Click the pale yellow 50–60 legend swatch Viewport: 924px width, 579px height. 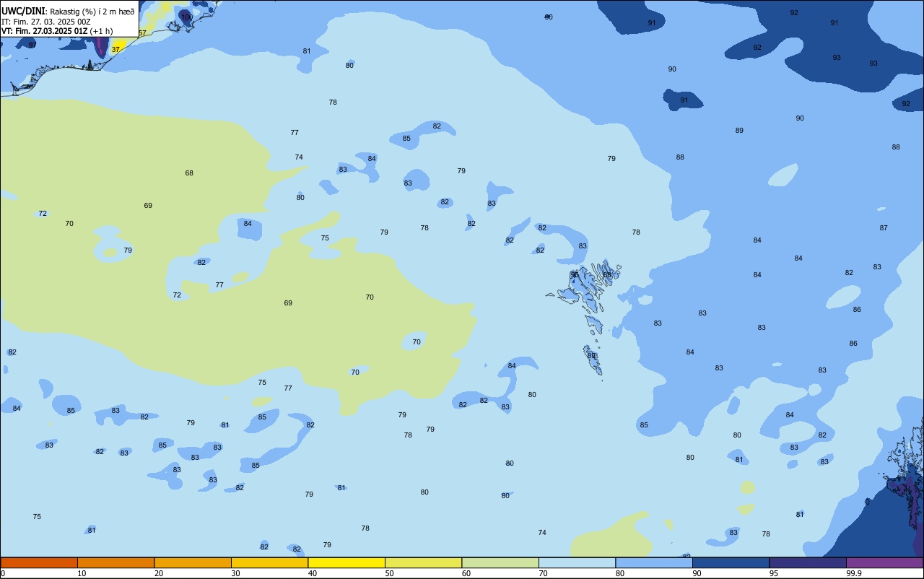click(423, 562)
